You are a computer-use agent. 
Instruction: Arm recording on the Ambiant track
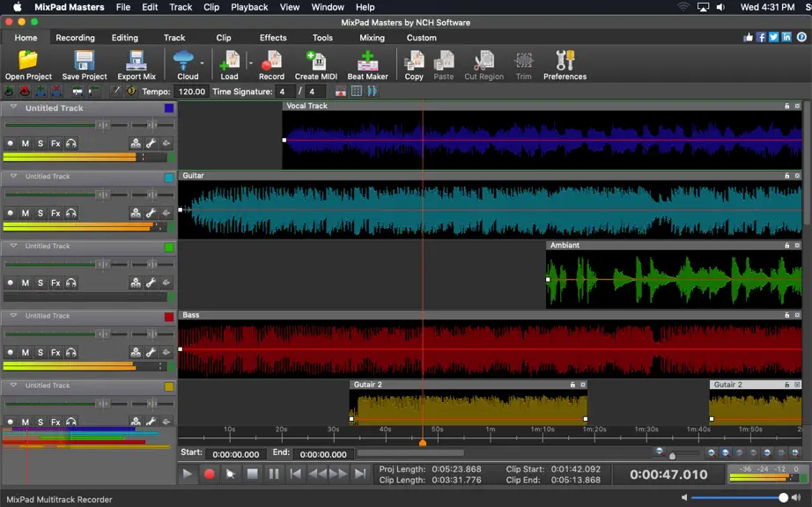pos(11,283)
